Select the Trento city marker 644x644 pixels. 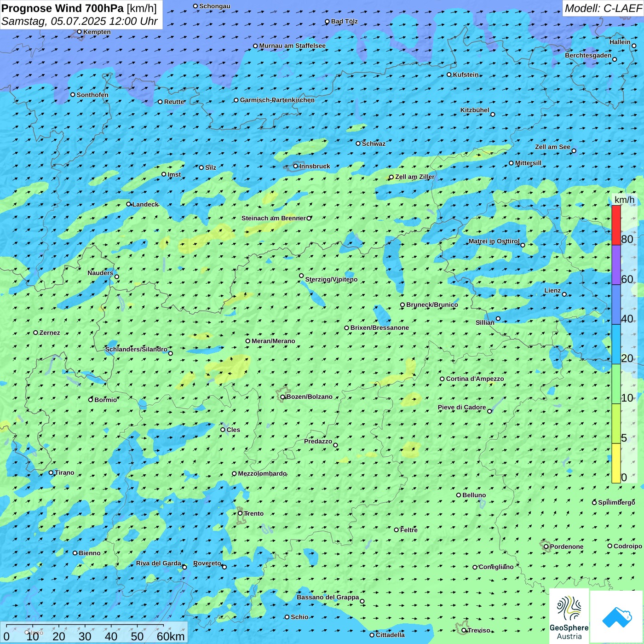(x=240, y=513)
